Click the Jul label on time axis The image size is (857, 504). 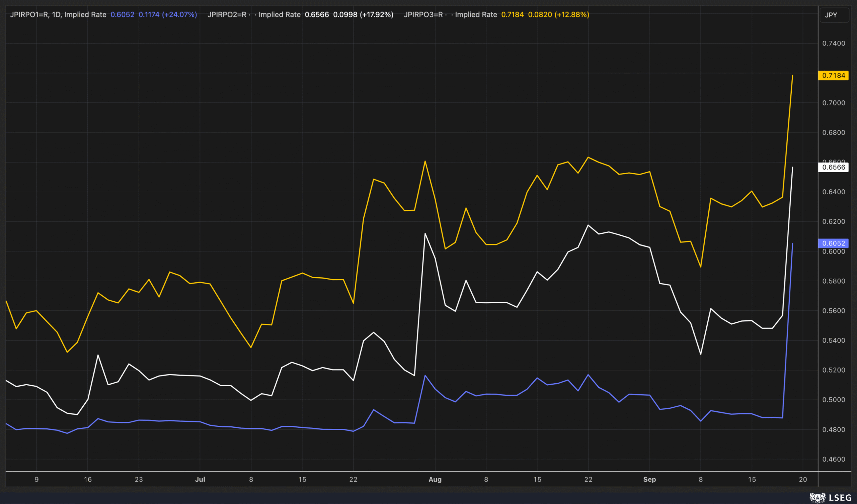tap(200, 480)
